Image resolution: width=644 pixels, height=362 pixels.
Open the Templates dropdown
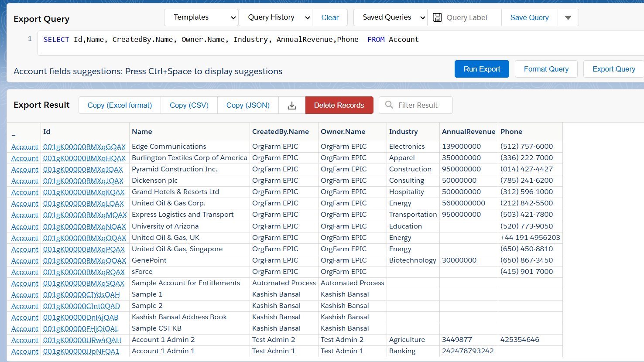(201, 17)
